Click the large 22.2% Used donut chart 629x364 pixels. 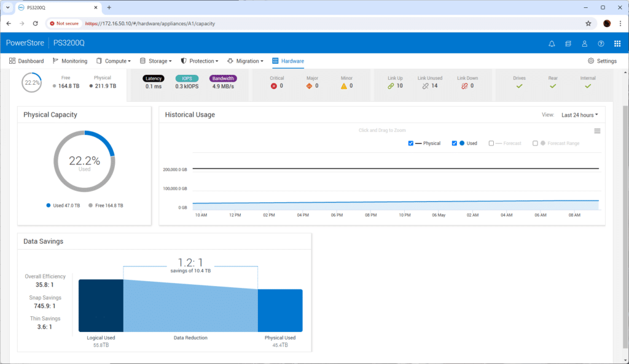84,161
